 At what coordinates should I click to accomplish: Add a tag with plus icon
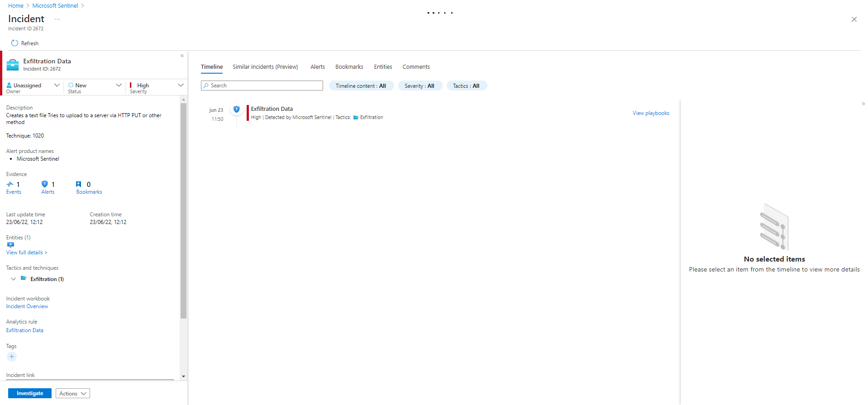tap(12, 357)
